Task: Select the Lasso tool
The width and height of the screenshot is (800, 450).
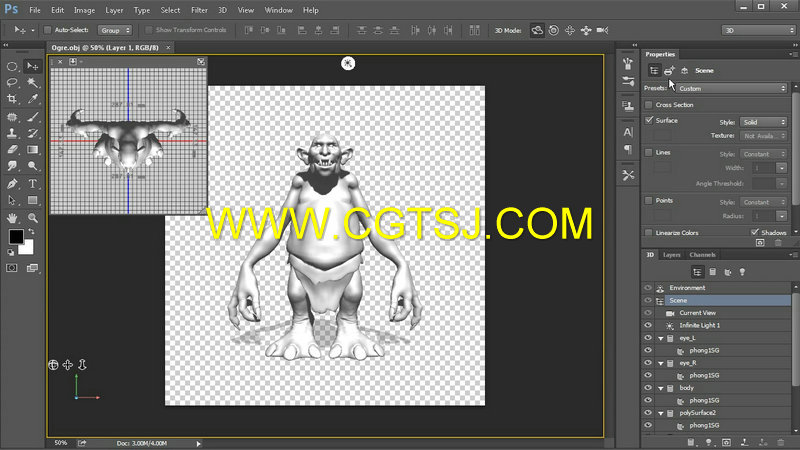Action: 12,83
